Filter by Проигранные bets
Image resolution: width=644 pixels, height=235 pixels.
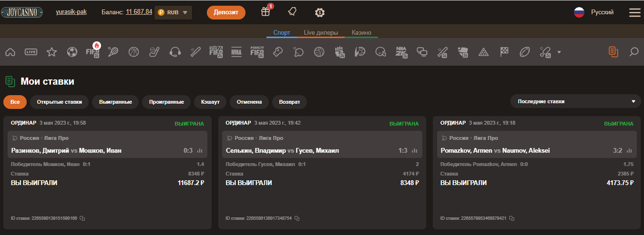click(166, 102)
